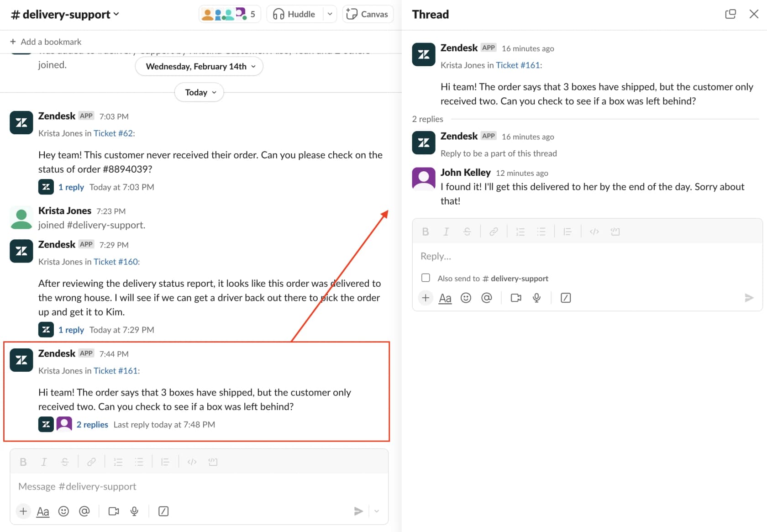The width and height of the screenshot is (767, 532).
Task: Record video clip in thread reply
Action: click(516, 298)
